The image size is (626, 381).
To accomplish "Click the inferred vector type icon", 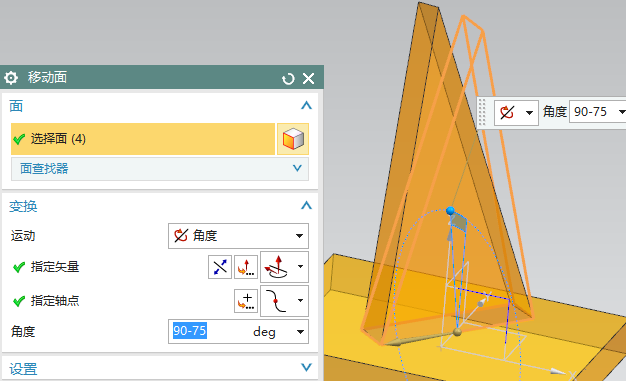I will (x=277, y=267).
